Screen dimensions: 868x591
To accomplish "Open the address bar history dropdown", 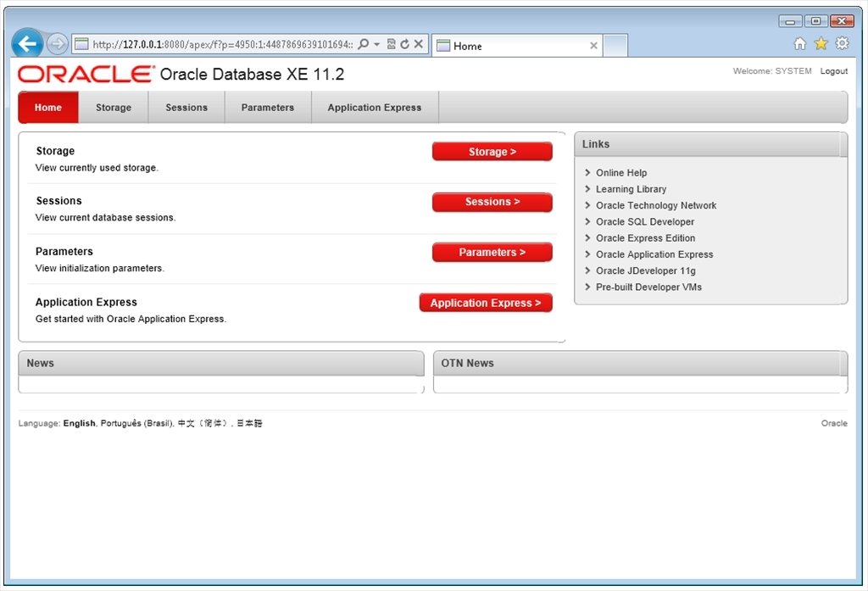I will point(378,44).
